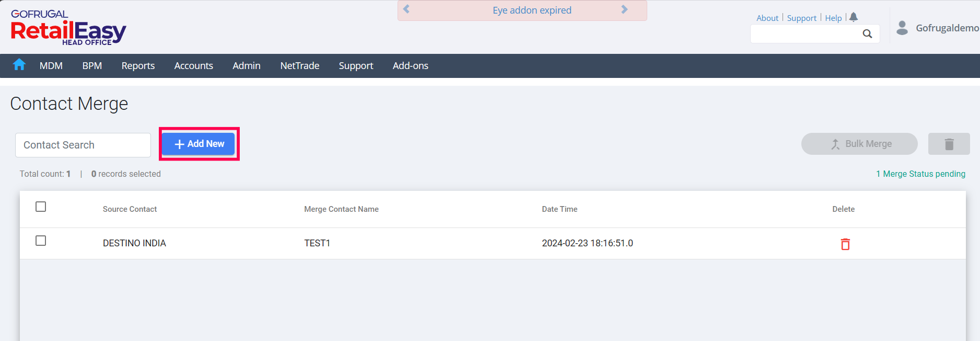Go to next notification banner arrow
980x341 pixels.
[x=624, y=9]
